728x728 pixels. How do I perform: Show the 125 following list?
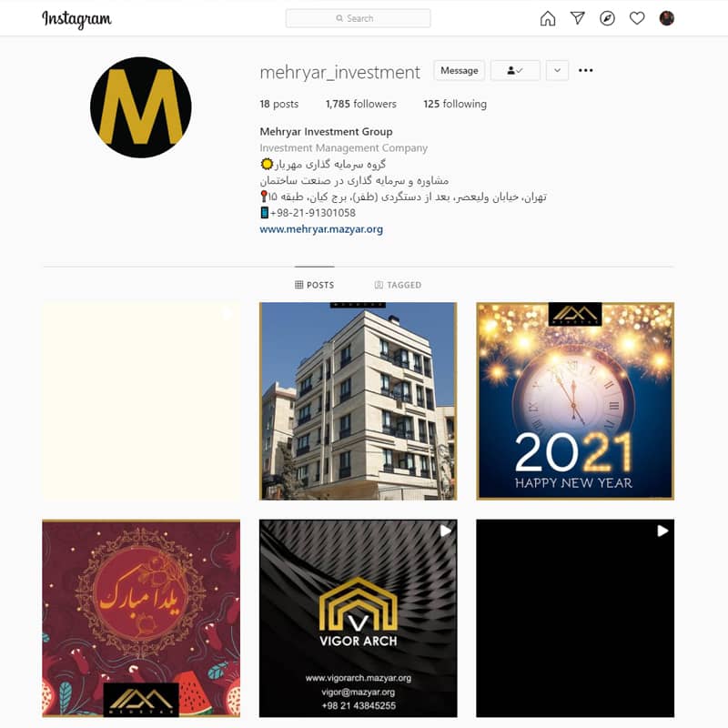(455, 104)
